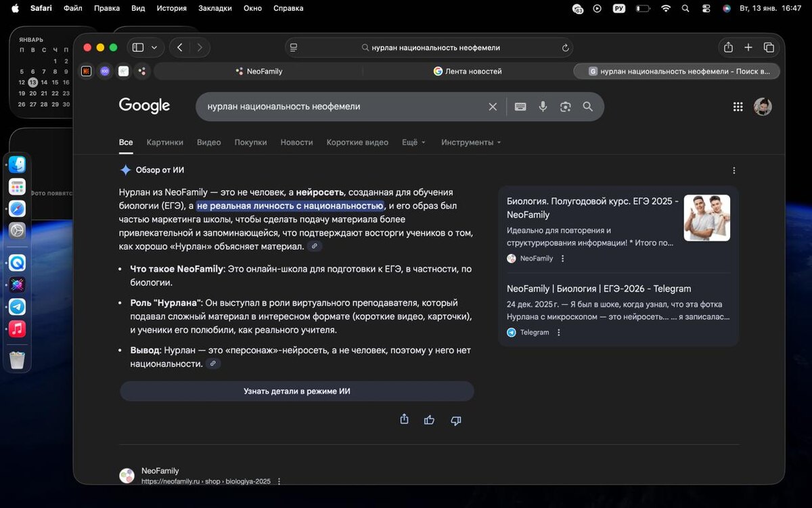Open NeoFamily Биология ЕГЭ-2026 Telegram link
Viewport: 812px width, 508px height.
[x=599, y=289]
